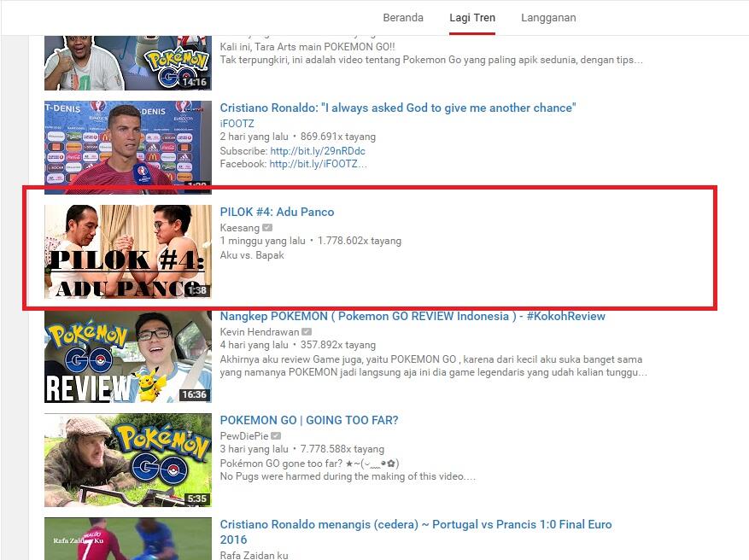Select the Lagi Tren tab

pyautogui.click(x=472, y=18)
